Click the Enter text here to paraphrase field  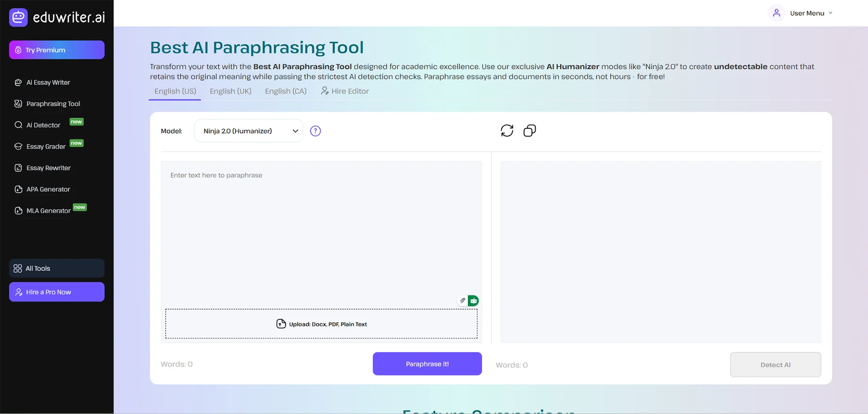pos(321,234)
